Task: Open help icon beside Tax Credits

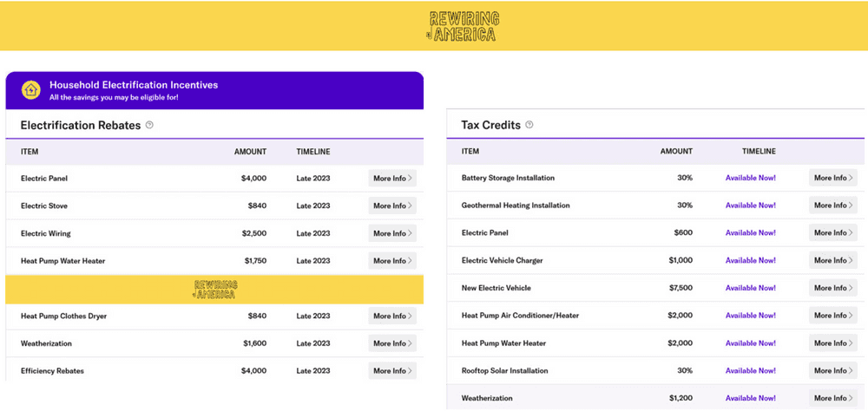Action: pos(529,125)
